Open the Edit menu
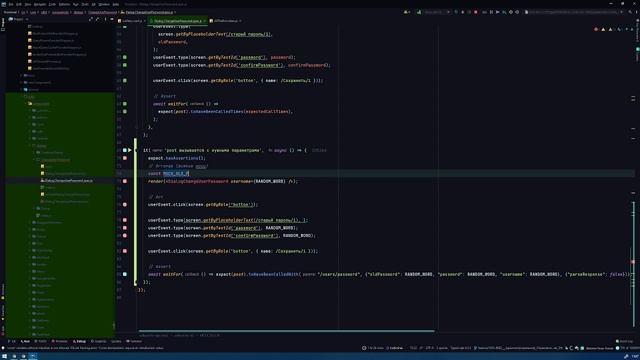The width and height of the screenshot is (640, 360). click(19, 4)
